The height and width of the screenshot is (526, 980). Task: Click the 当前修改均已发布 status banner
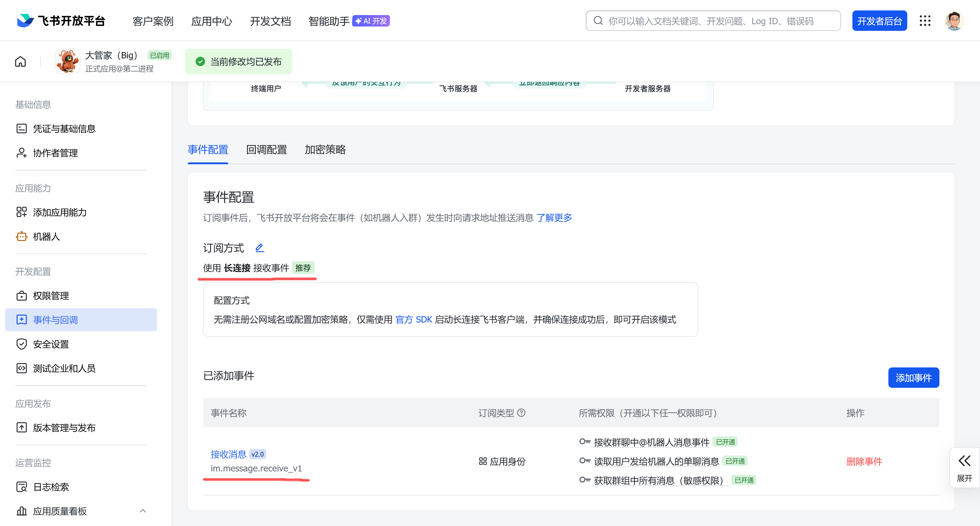pos(239,61)
